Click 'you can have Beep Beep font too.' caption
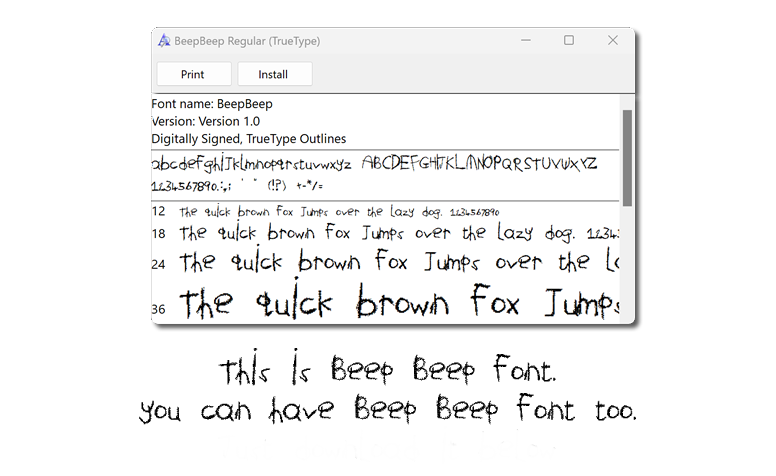The image size is (776, 476). pyautogui.click(x=388, y=409)
